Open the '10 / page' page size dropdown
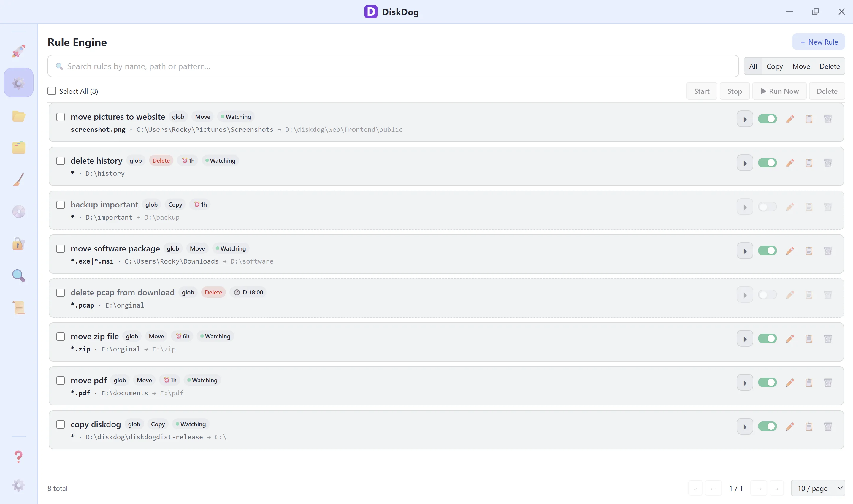Screen dimensions: 853x504 tap(818, 488)
